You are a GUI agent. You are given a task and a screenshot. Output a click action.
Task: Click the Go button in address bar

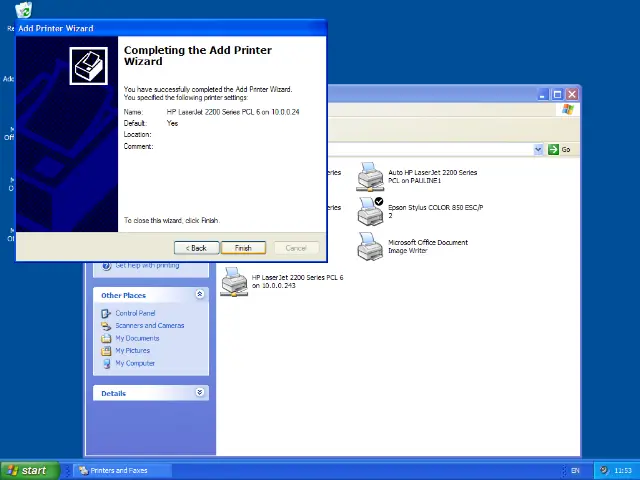pyautogui.click(x=559, y=149)
